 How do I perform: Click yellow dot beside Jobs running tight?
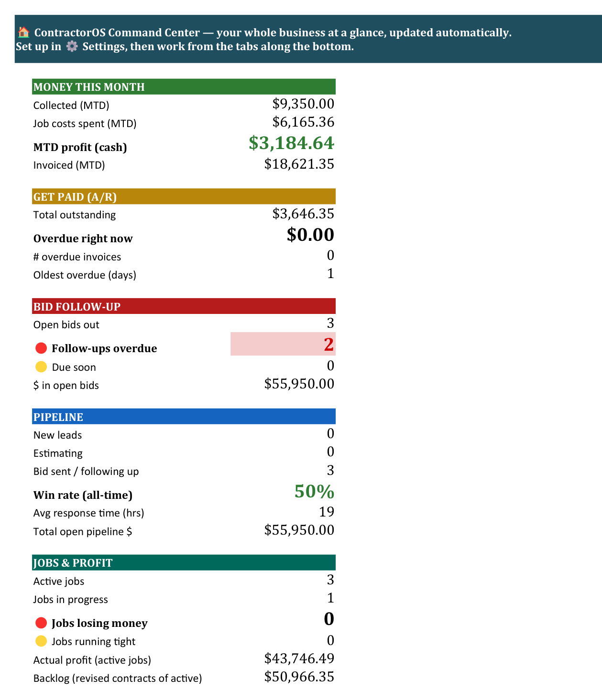point(41,641)
